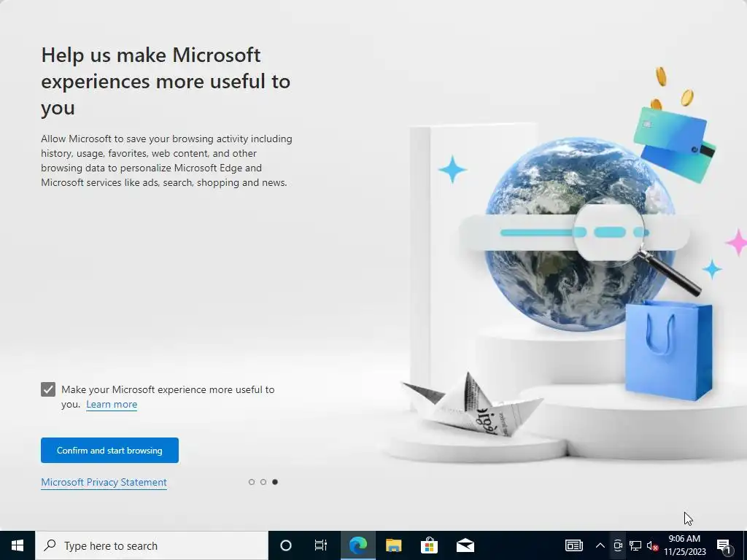Open the Action Center notifications icon
The image size is (747, 560).
pyautogui.click(x=724, y=545)
